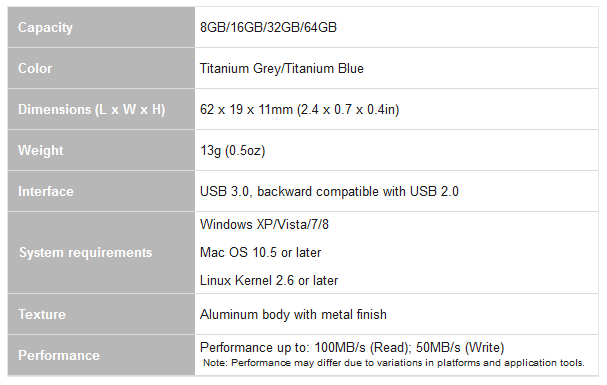Click the Texture row label
Screen dimensions: 607x385
pyautogui.click(x=42, y=315)
